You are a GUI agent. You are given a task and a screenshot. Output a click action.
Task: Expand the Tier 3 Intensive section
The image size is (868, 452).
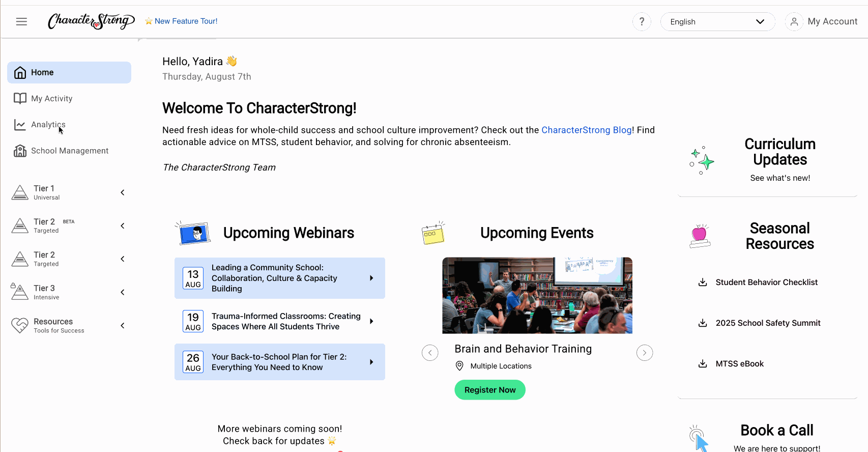pos(122,292)
